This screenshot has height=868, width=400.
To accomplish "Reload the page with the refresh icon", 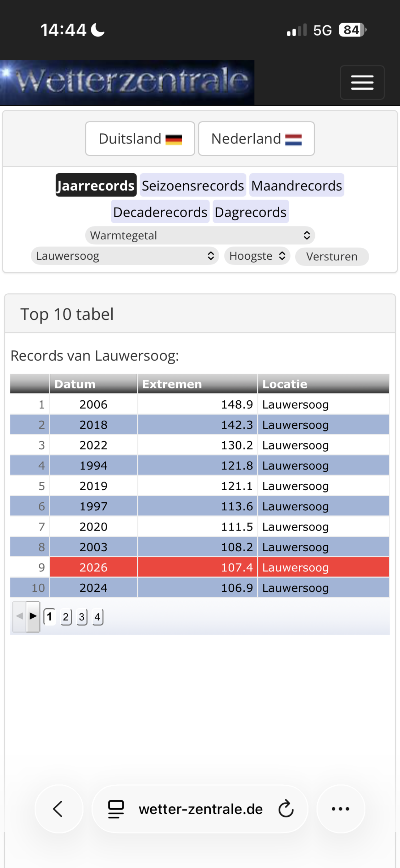I will click(x=286, y=809).
